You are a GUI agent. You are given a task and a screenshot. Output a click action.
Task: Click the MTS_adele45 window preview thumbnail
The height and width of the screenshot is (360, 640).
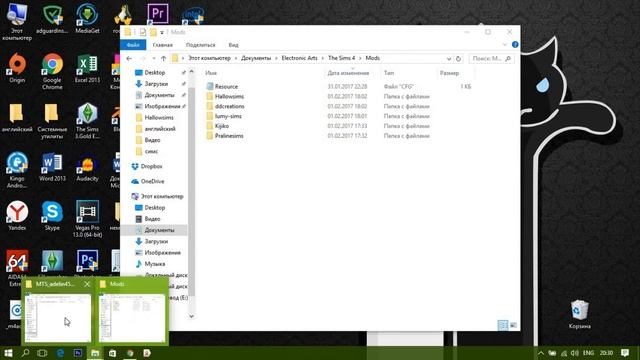click(x=58, y=318)
